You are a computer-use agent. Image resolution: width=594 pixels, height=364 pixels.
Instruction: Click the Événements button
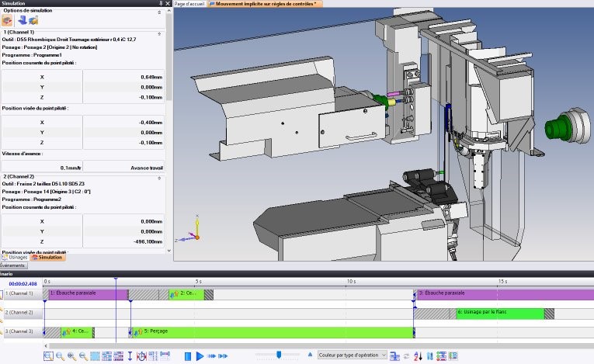pos(12,265)
